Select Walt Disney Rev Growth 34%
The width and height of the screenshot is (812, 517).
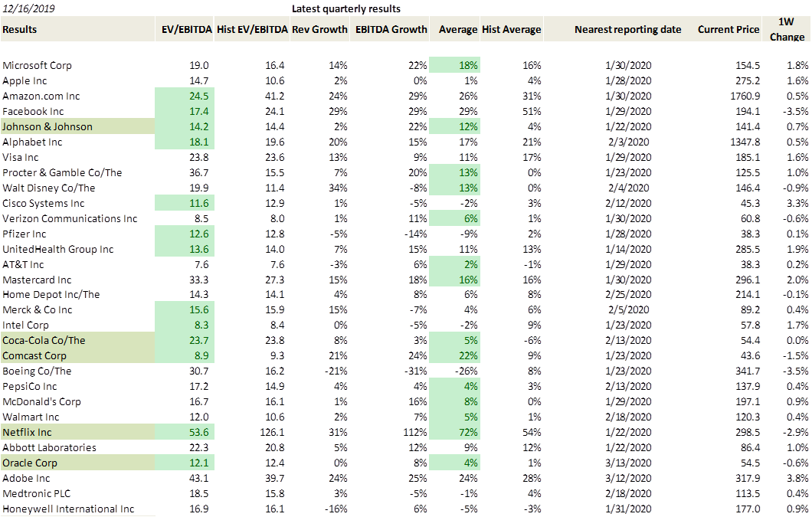337,188
